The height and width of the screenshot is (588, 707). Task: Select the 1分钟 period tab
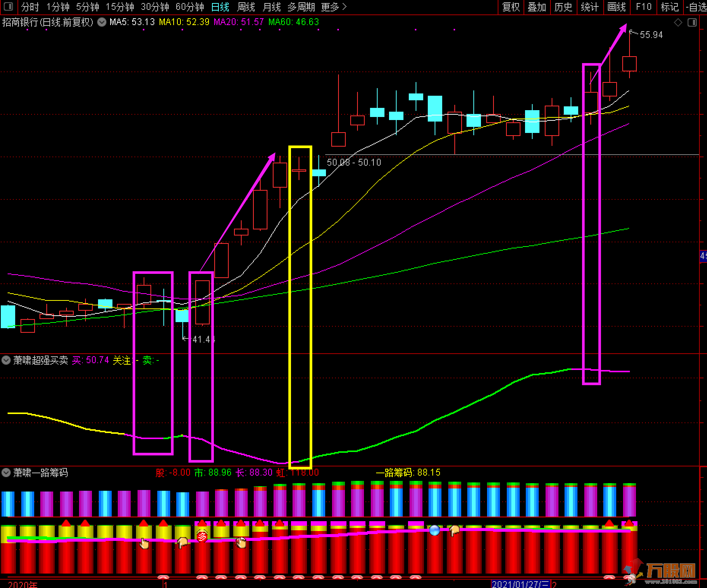coord(58,7)
